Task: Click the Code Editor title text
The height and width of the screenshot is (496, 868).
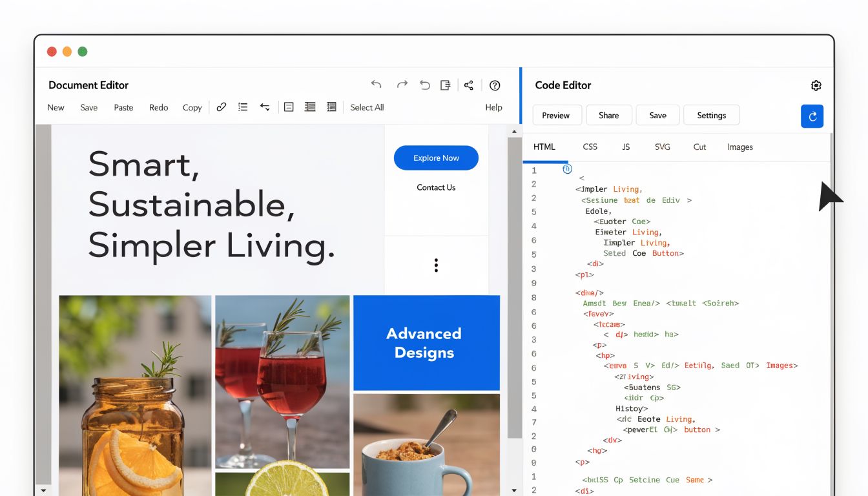Action: point(563,85)
